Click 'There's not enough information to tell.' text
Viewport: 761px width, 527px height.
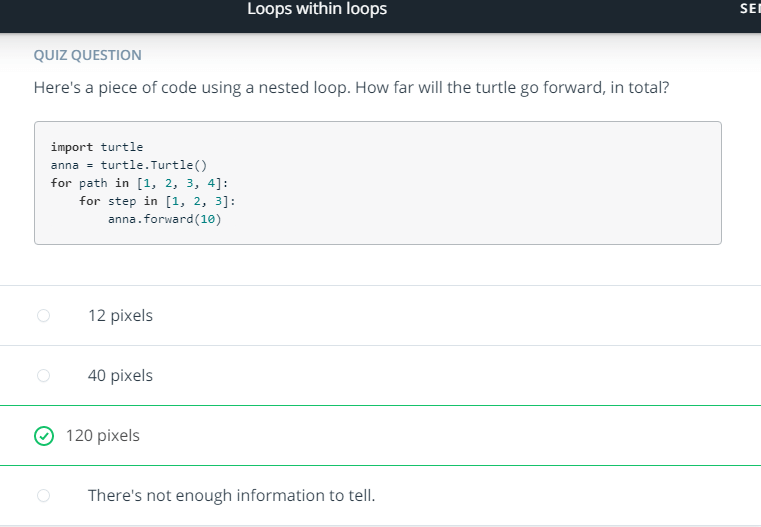pyautogui.click(x=232, y=495)
